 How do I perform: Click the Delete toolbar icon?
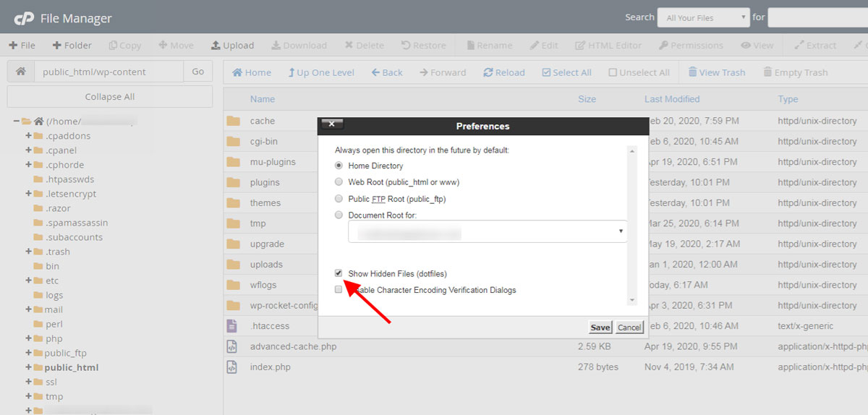(x=349, y=45)
